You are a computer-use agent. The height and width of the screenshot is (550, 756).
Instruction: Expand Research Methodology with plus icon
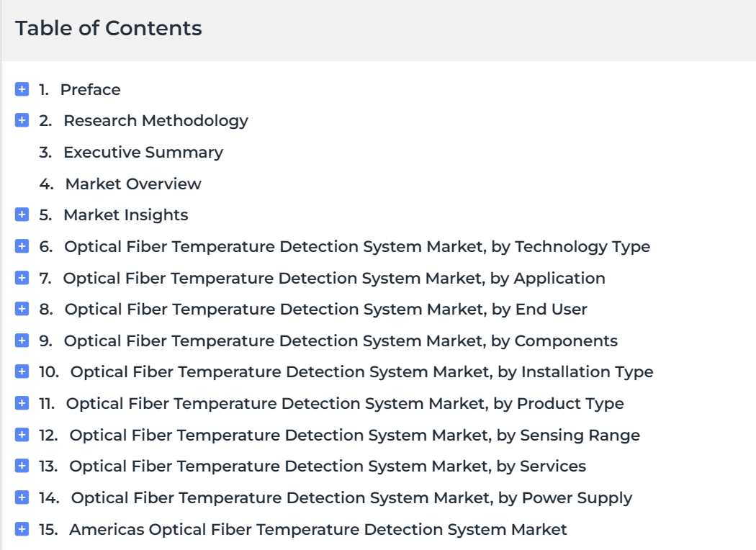[x=22, y=120]
